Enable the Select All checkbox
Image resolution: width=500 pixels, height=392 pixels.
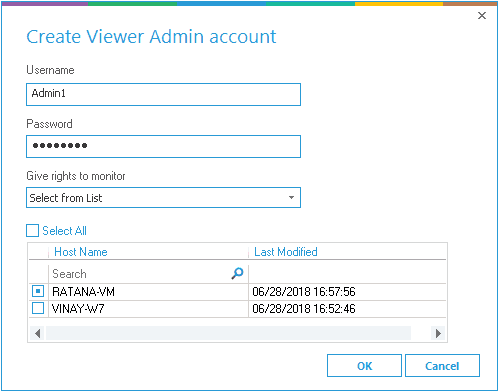[x=32, y=230]
